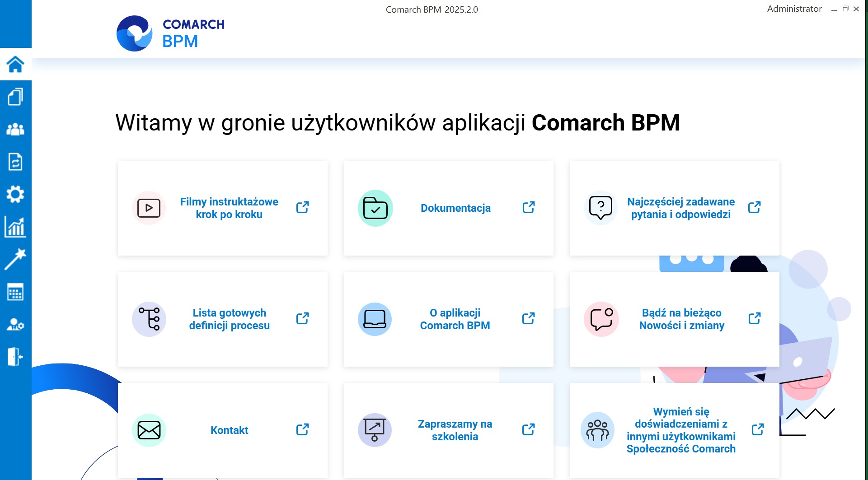Open the users group sidebar icon
Image resolution: width=868 pixels, height=480 pixels.
(15, 130)
